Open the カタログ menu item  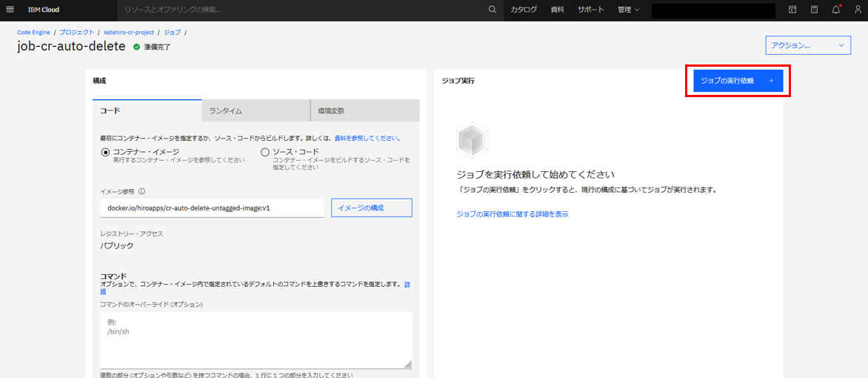pyautogui.click(x=523, y=10)
